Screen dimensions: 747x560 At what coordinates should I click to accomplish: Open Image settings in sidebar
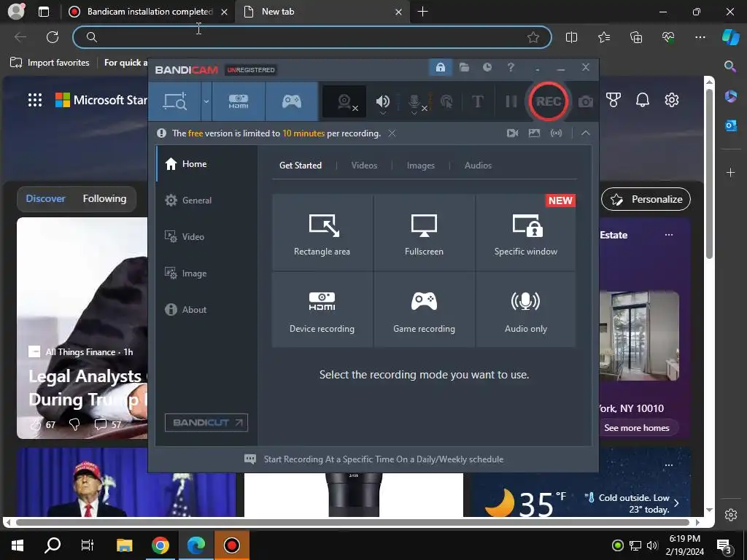click(206, 273)
